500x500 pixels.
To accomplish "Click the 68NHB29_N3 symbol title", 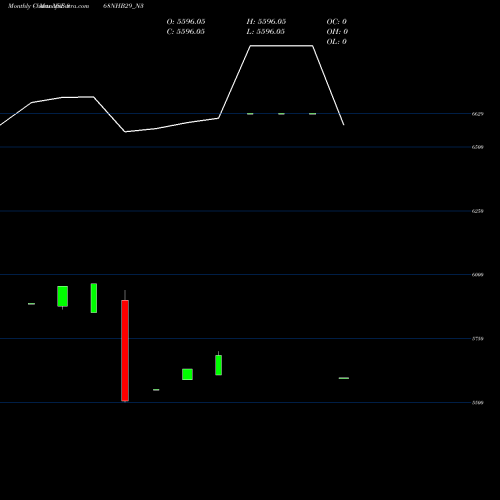I will (123, 6).
